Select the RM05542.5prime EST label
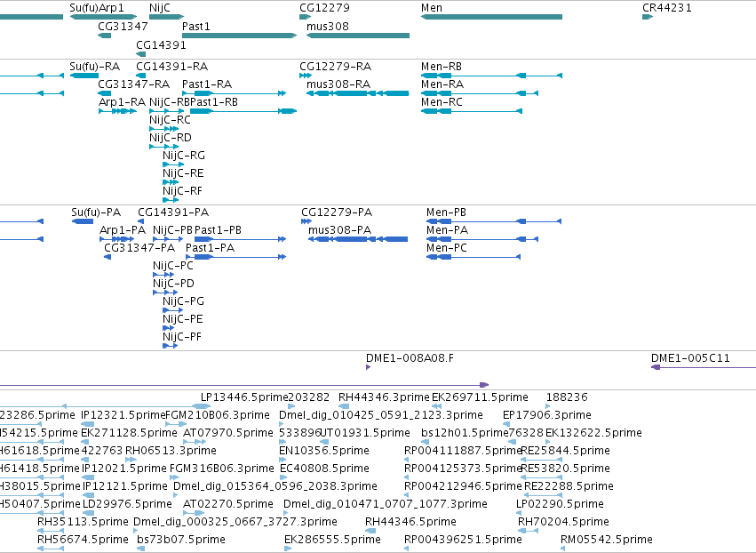The width and height of the screenshot is (756, 553). pos(607,540)
